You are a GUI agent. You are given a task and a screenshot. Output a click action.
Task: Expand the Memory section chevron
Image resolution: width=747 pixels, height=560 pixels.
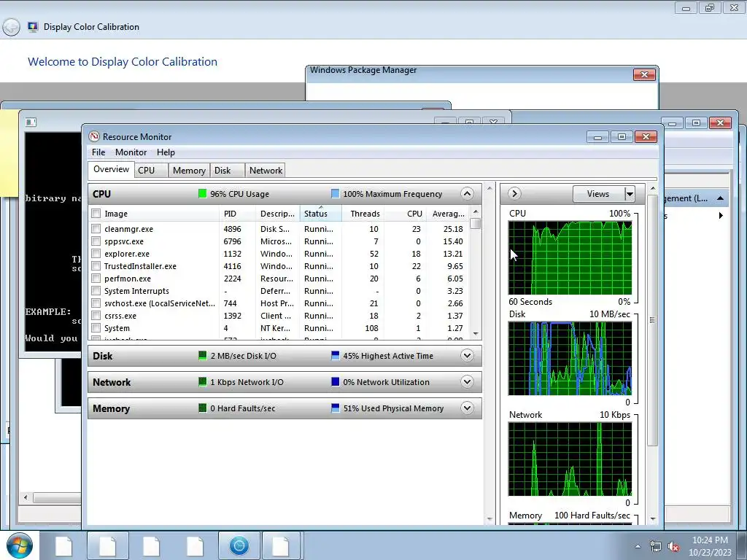tap(467, 408)
